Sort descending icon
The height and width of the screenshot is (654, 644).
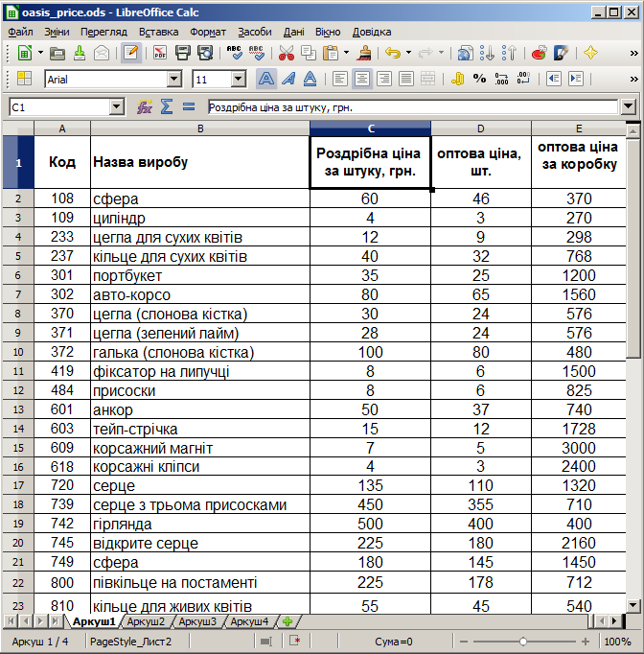509,53
